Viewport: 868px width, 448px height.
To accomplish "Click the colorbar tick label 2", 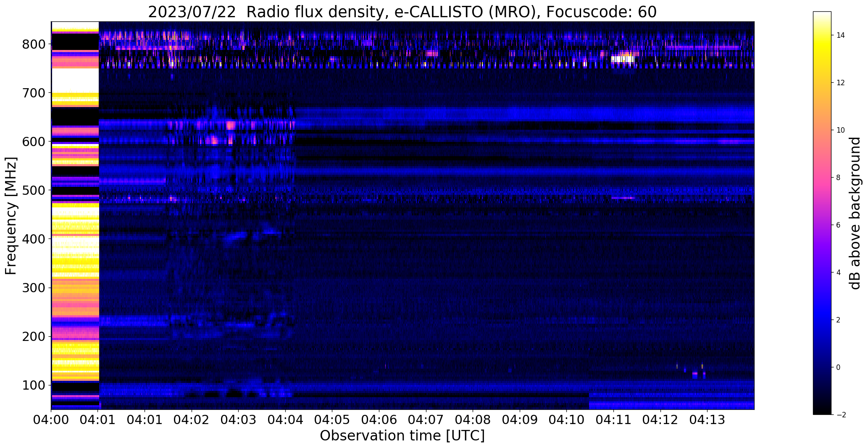I will 839,320.
